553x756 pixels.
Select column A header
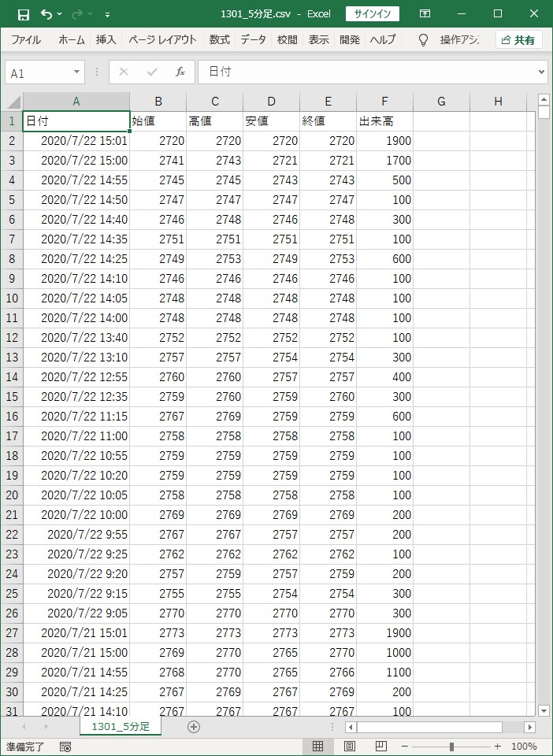point(76,102)
